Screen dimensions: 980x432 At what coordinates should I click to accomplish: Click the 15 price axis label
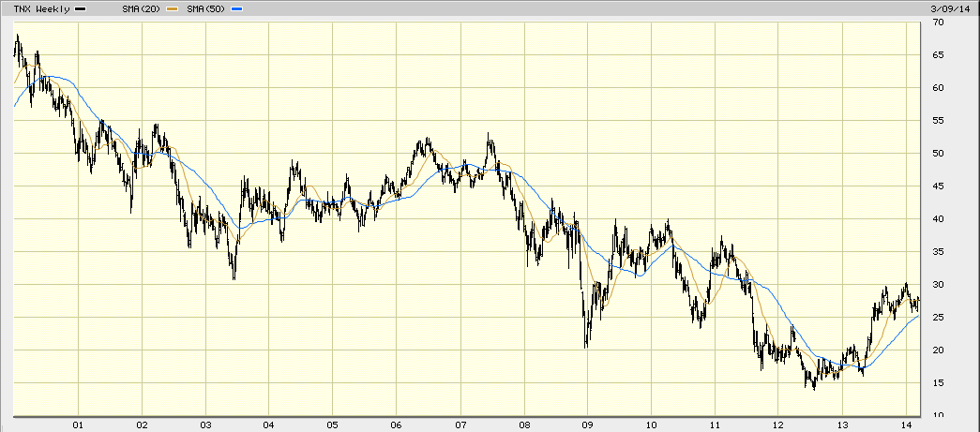tap(938, 382)
